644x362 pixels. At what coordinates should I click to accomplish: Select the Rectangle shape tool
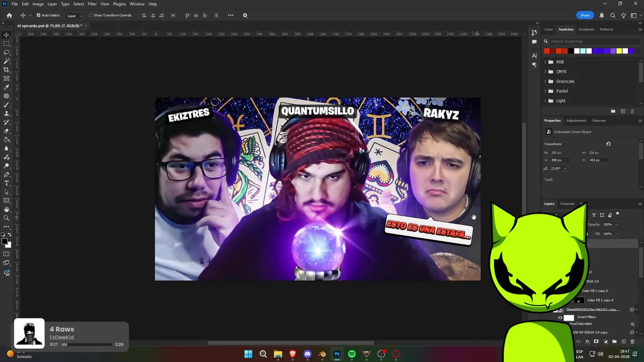coord(7,201)
